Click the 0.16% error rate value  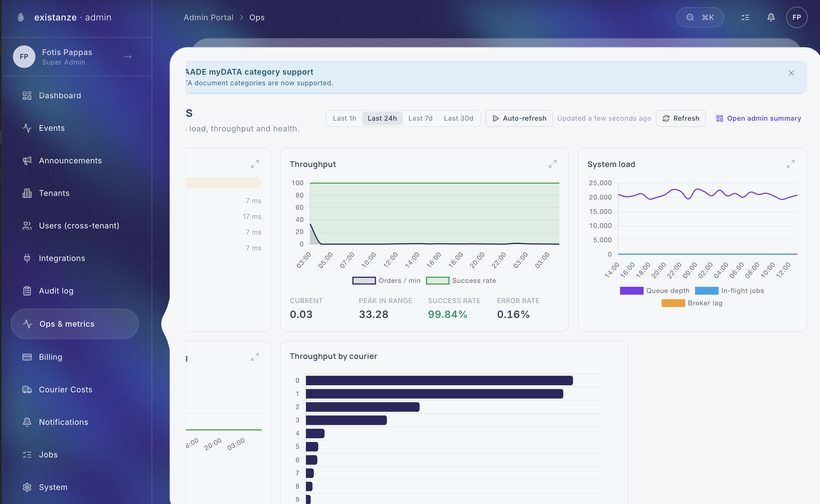coord(514,314)
